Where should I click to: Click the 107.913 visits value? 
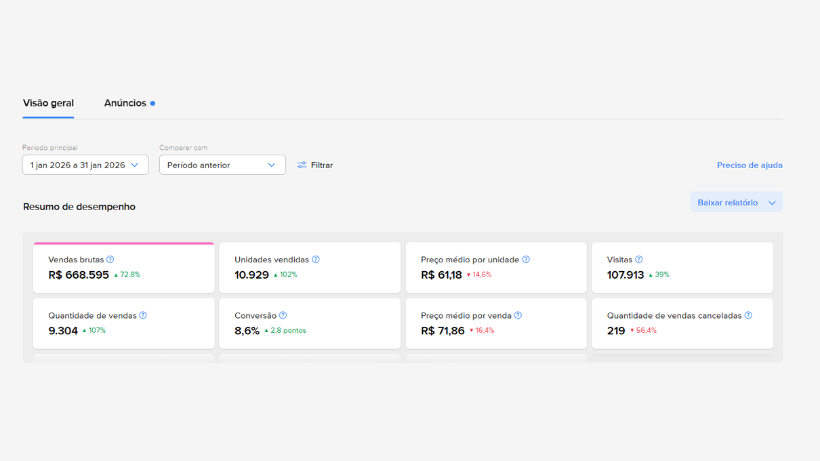point(625,275)
